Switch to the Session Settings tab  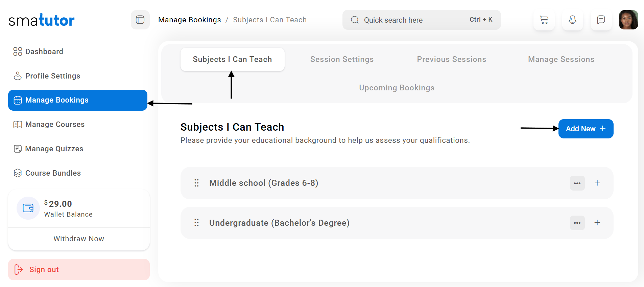coord(342,60)
